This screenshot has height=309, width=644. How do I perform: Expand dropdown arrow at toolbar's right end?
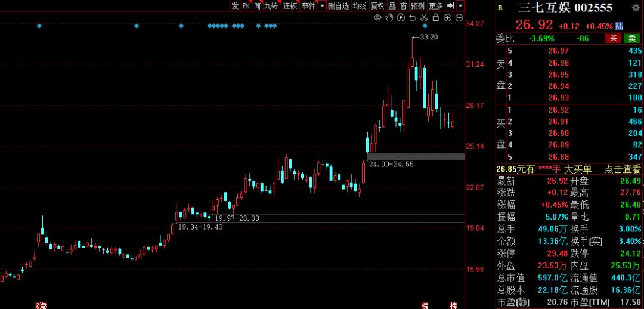pyautogui.click(x=460, y=6)
